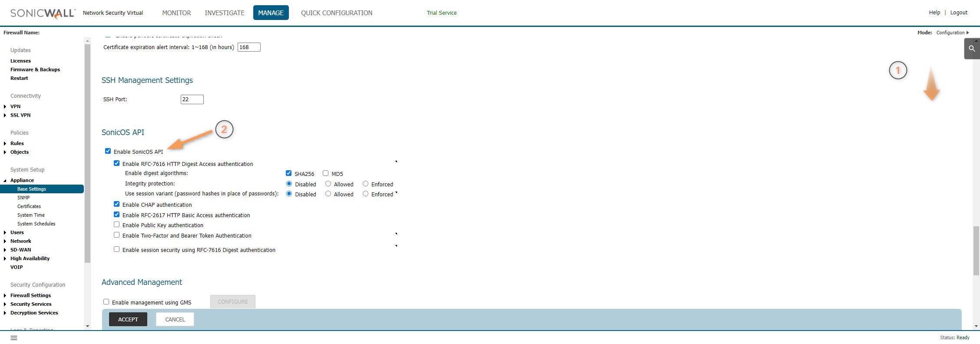
Task: Set Integrity protection to Enforced
Action: pos(365,184)
